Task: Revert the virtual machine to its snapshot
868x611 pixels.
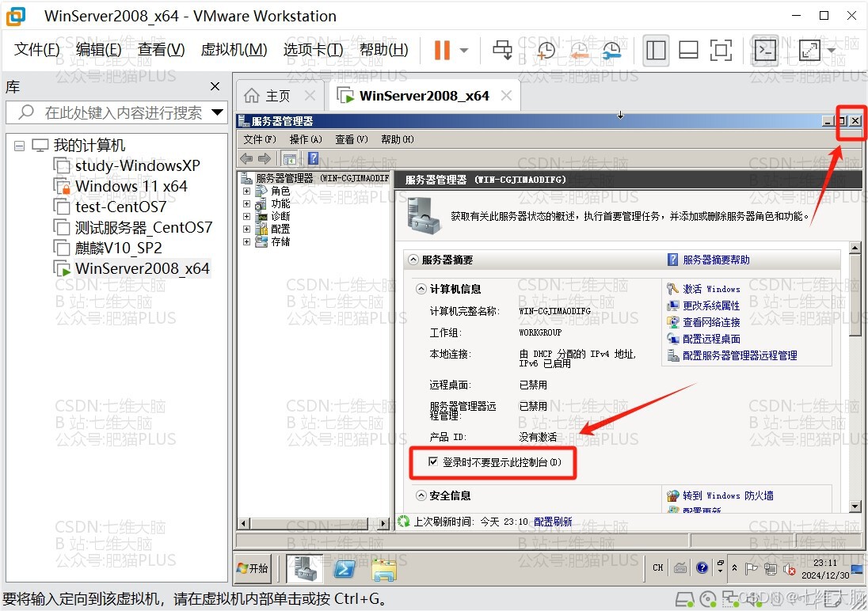Action: point(579,51)
